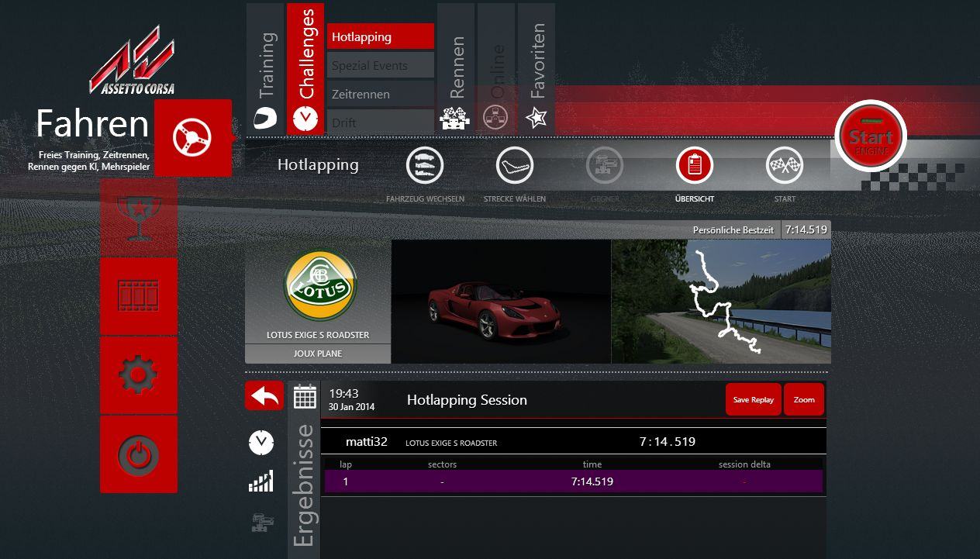
Task: Click the Strecke wählen track icon
Action: point(515,165)
